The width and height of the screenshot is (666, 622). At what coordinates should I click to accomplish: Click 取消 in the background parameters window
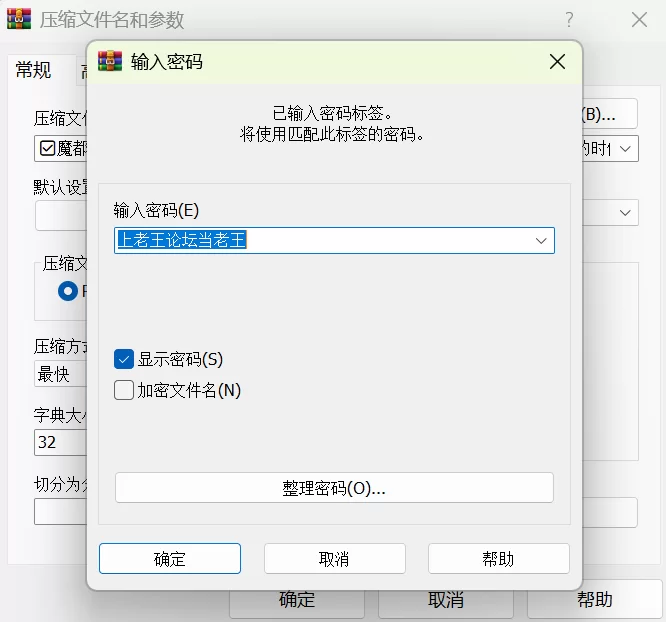click(446, 603)
